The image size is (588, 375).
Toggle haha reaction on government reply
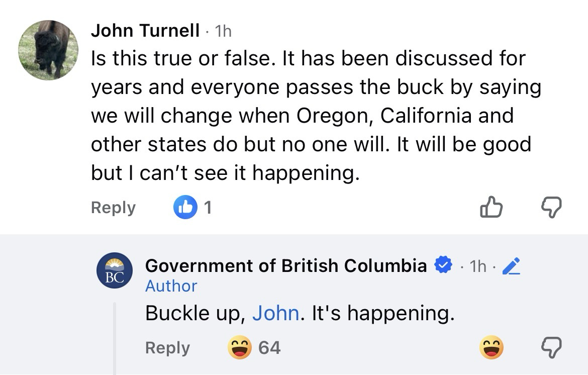pyautogui.click(x=491, y=348)
